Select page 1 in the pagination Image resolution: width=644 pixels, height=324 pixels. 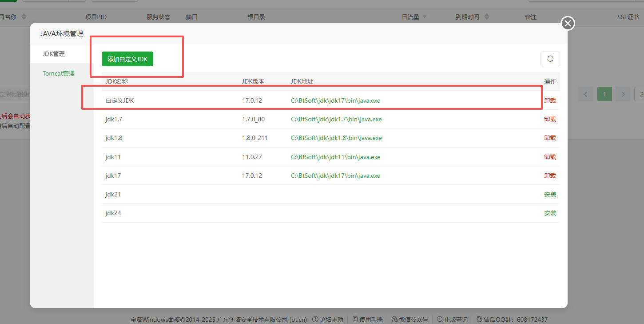(604, 94)
